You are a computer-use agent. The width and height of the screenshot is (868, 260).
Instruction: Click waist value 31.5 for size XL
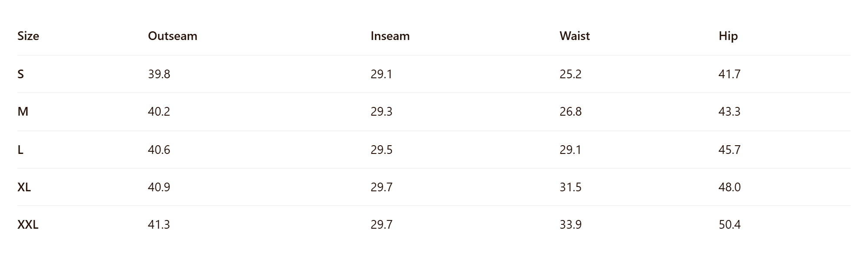coord(570,187)
